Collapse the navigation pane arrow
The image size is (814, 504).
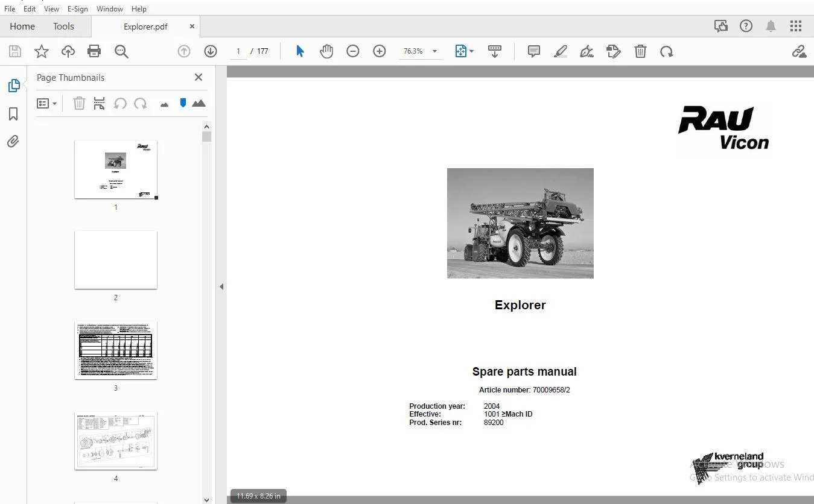[221, 286]
